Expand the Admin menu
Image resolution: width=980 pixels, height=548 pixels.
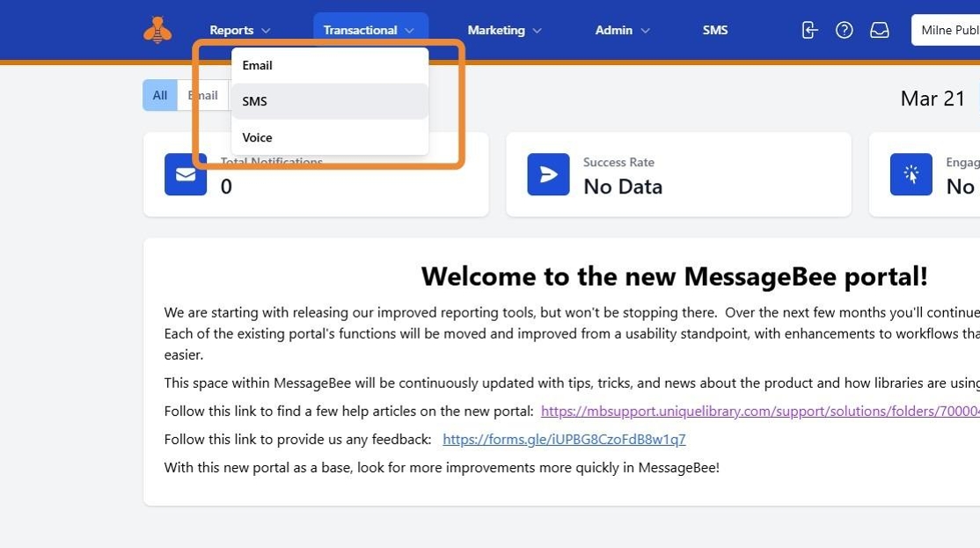click(x=623, y=30)
